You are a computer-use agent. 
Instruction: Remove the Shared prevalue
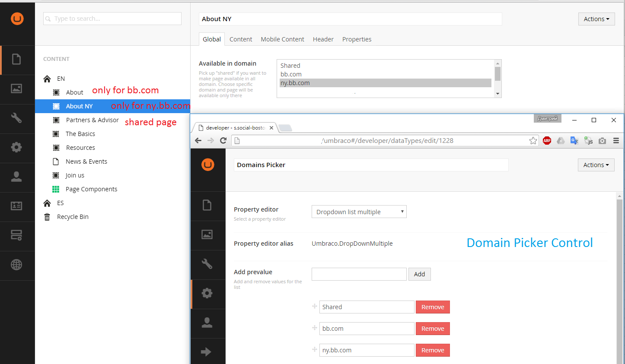pos(433,307)
